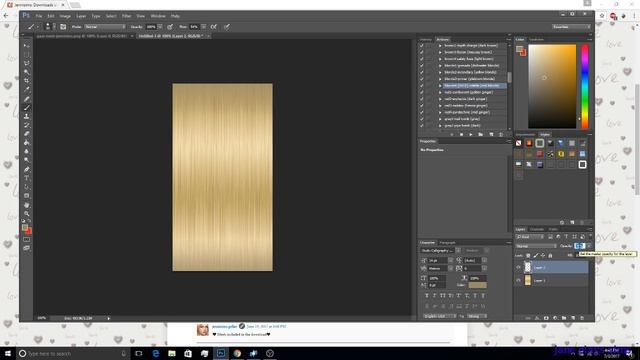This screenshot has height=360, width=640.
Task: Toggle the Brush panel from options bar
Action: pyautogui.click(x=63, y=27)
